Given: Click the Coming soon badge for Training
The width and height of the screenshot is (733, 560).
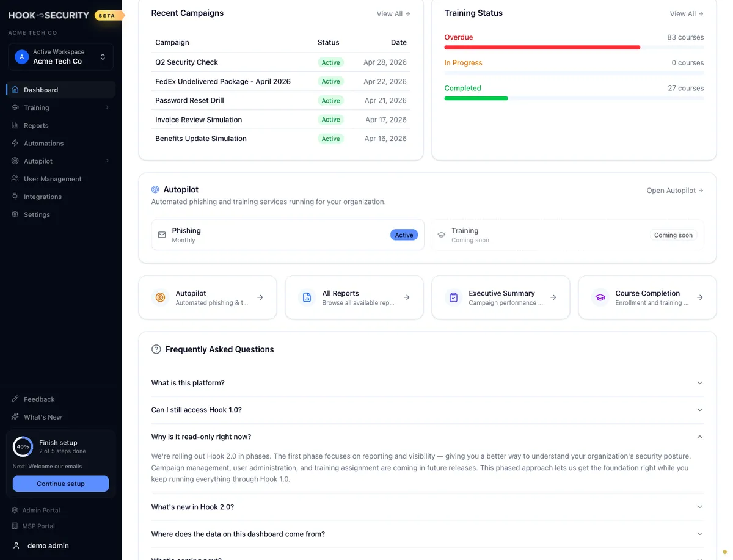Looking at the screenshot, I should coord(673,235).
